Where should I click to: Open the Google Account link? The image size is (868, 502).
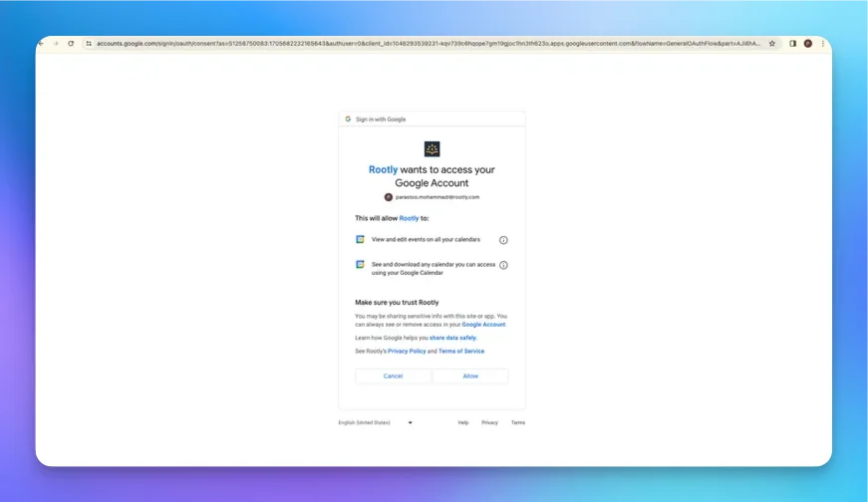(483, 325)
